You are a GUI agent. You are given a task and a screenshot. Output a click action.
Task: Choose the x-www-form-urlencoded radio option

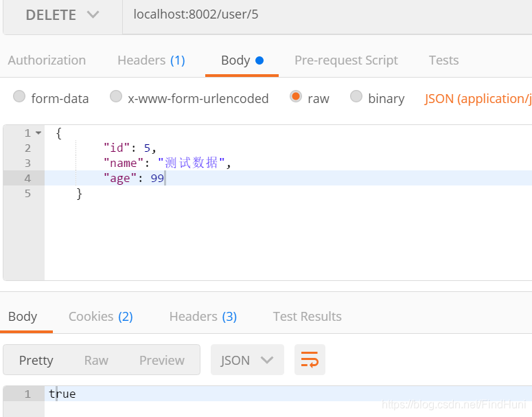pyautogui.click(x=116, y=96)
